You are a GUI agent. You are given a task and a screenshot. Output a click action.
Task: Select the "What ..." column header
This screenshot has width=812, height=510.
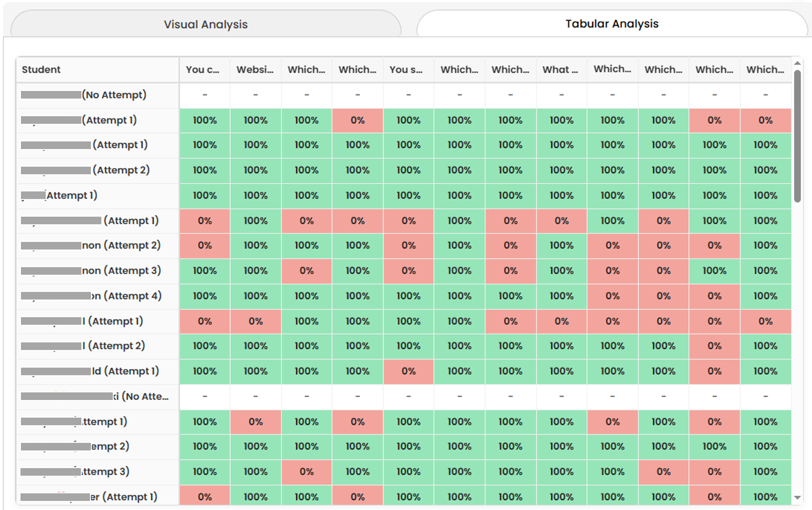pos(561,70)
